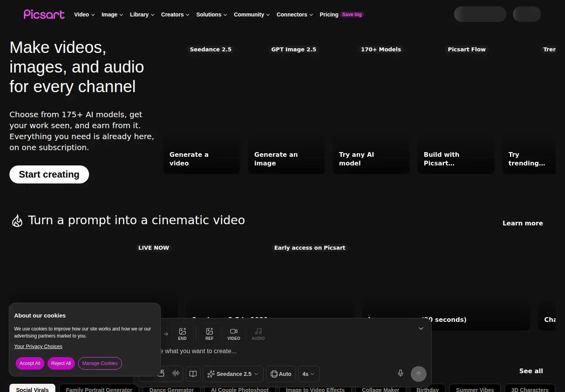Add an AUDIO input
565x392 pixels.
point(258,334)
